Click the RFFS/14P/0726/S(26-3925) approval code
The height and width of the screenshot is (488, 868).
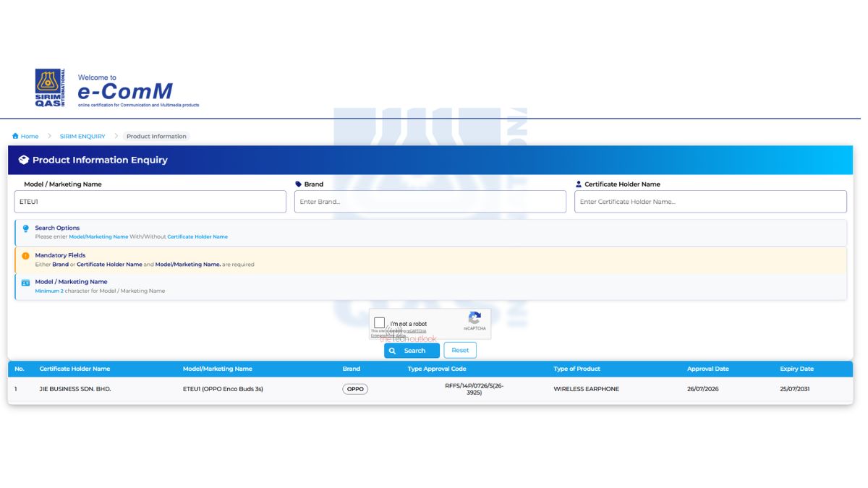tap(475, 389)
